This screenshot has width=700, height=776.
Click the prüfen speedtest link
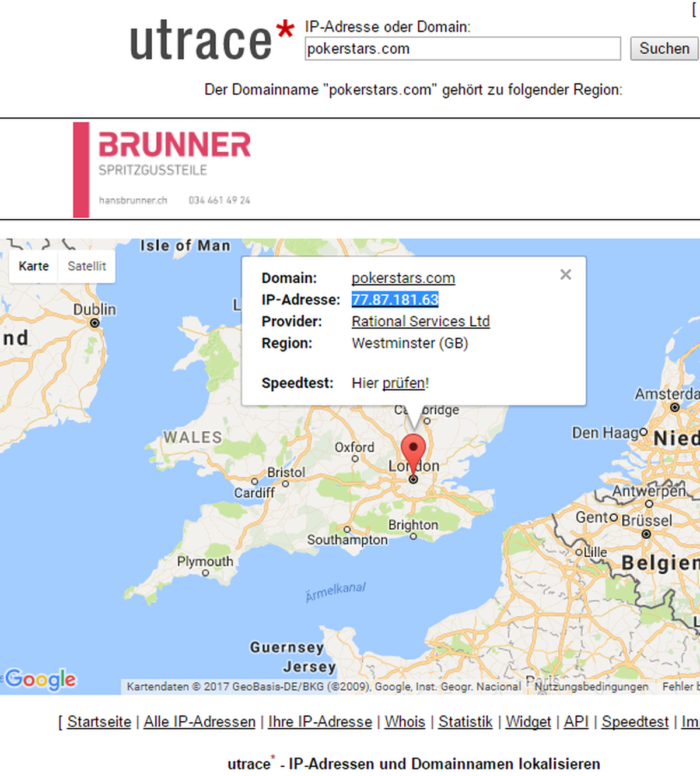404,383
